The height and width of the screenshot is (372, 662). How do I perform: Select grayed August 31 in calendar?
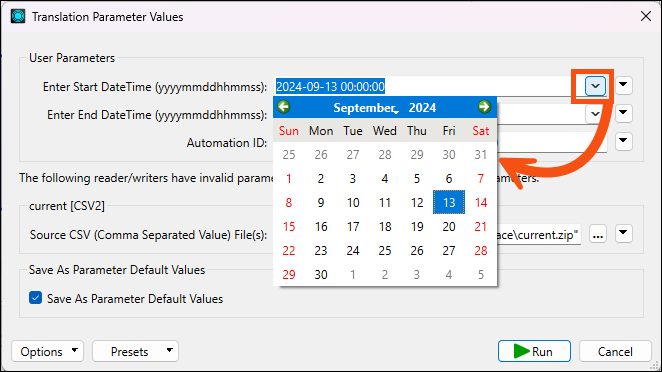(481, 155)
